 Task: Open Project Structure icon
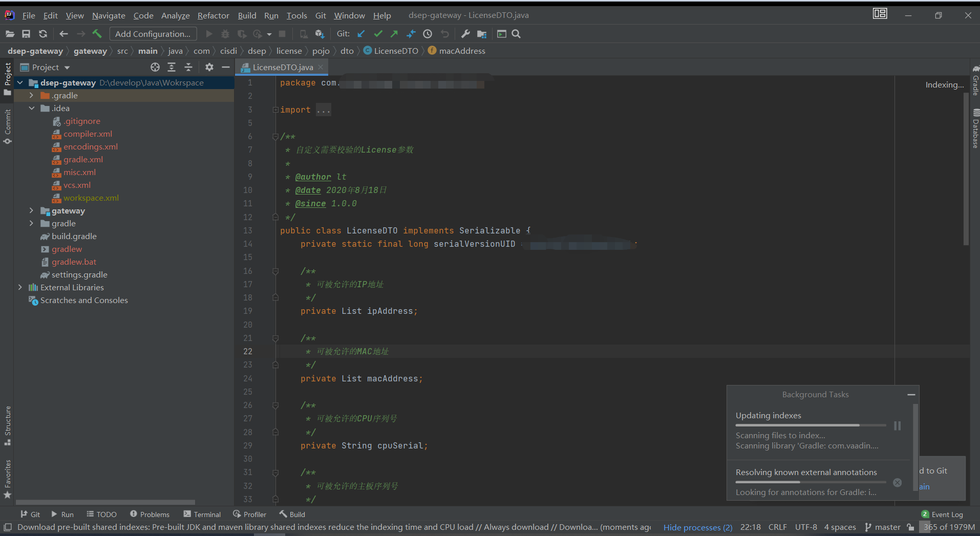482,34
